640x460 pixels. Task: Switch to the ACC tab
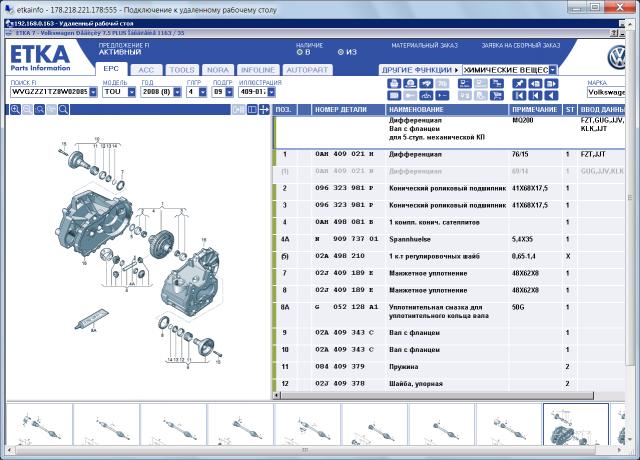146,70
